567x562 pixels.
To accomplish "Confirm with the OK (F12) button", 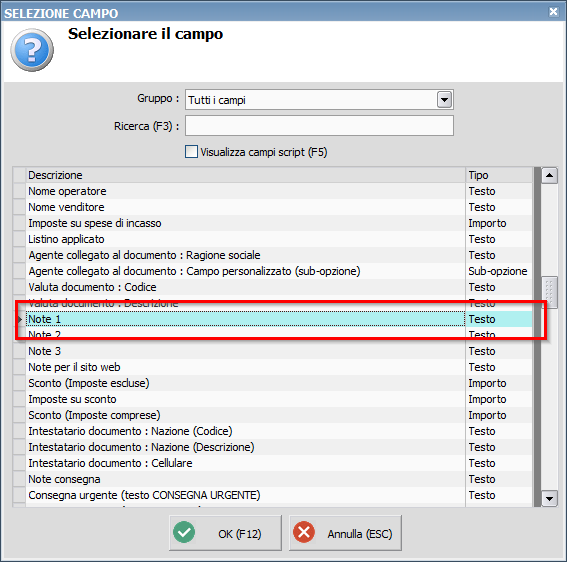I will 225,533.
